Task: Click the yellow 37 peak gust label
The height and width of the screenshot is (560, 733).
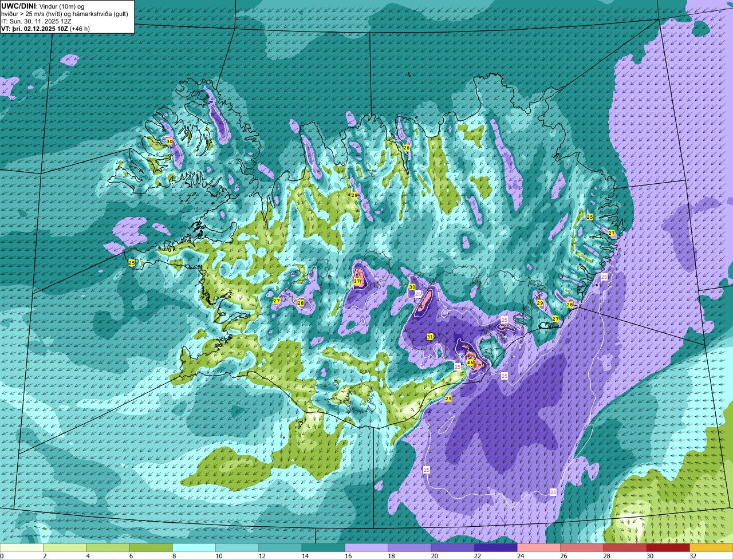Action: click(357, 281)
